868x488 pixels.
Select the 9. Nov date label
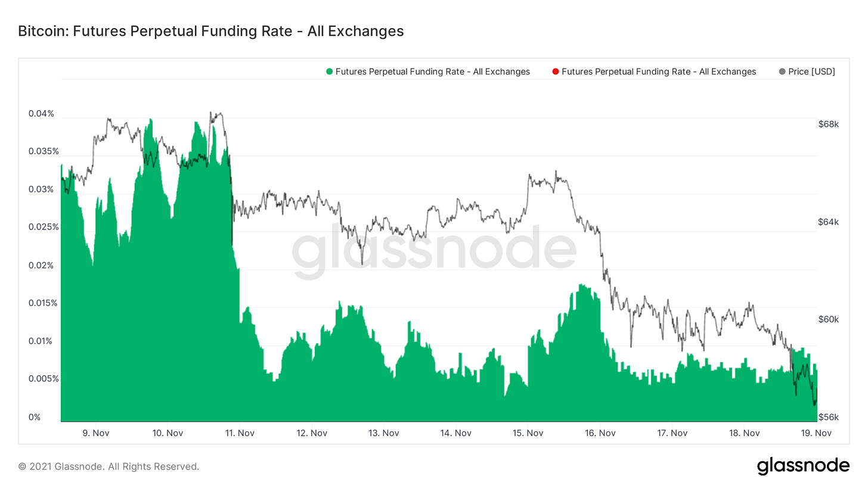[x=94, y=433]
